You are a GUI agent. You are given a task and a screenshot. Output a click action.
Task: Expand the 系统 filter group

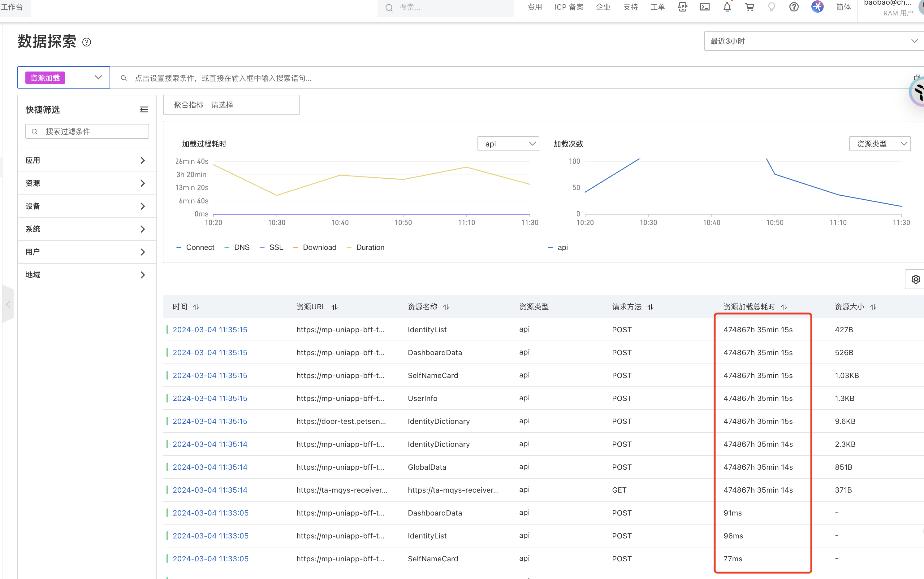[x=87, y=229]
